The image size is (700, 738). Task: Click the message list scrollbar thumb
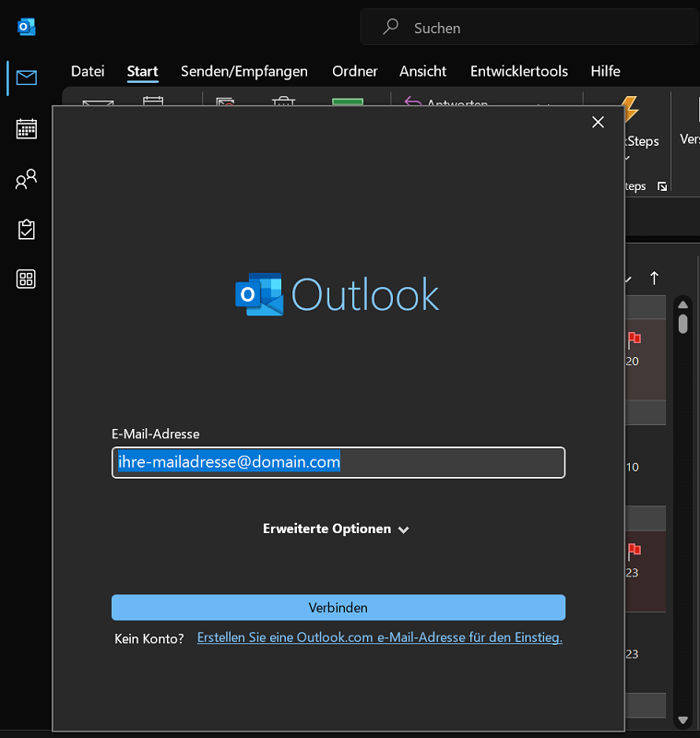coord(683,325)
